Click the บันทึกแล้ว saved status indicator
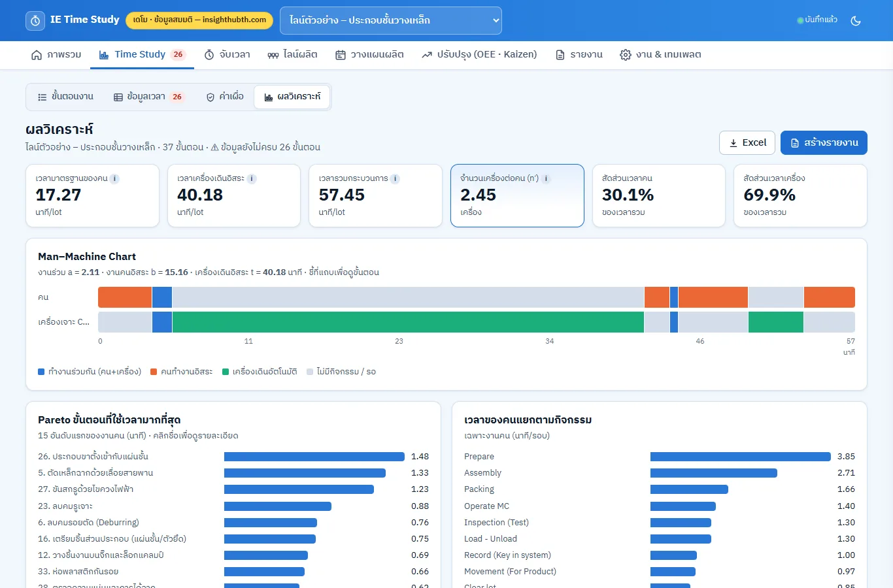Image resolution: width=893 pixels, height=588 pixels. (817, 20)
